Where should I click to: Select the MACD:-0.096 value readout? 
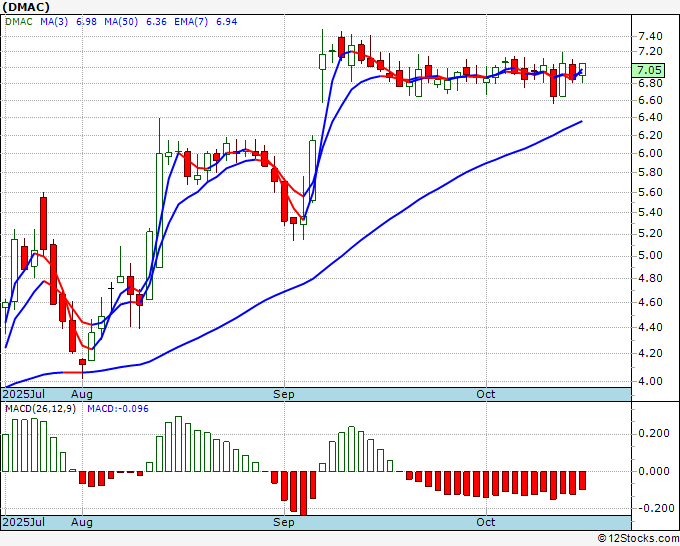(118, 409)
